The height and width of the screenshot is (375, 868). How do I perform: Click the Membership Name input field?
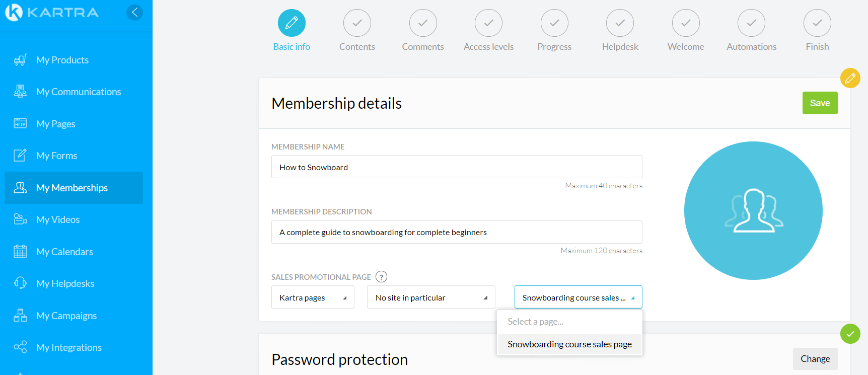point(457,167)
